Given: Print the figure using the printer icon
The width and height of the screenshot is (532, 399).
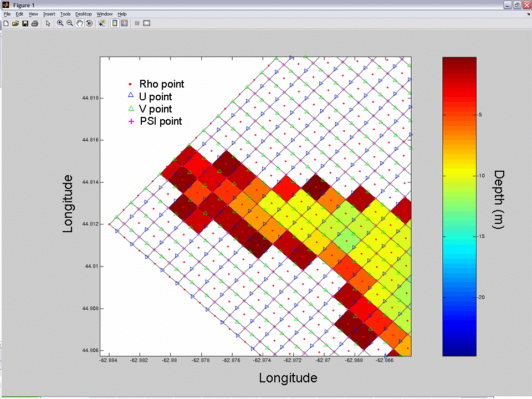Looking at the screenshot, I should (34, 23).
